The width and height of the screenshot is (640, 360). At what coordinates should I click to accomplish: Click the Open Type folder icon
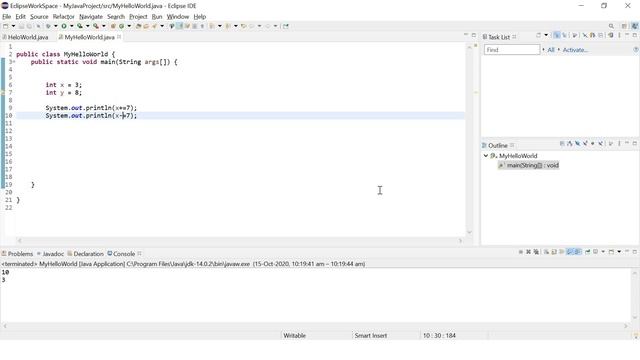coord(138,26)
